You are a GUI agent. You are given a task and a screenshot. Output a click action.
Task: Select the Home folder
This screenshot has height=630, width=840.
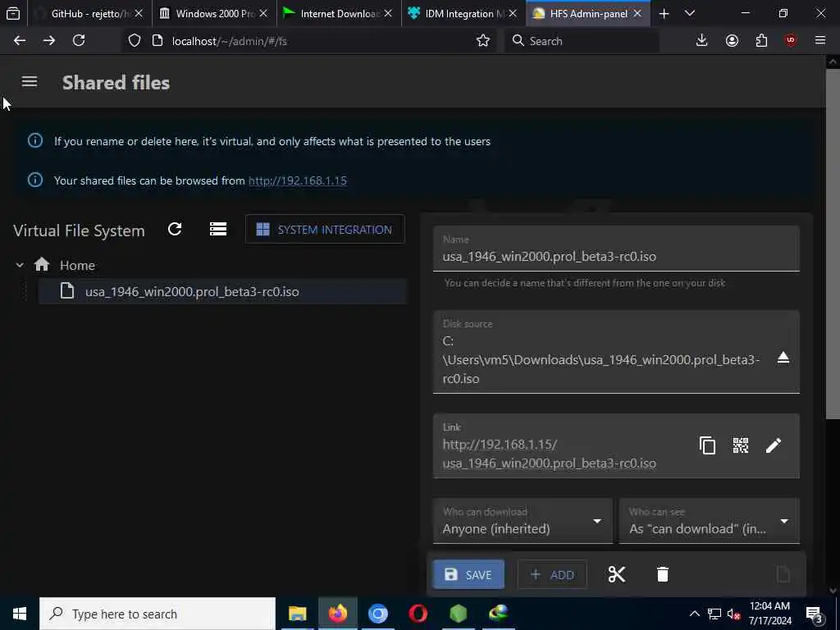tap(77, 265)
